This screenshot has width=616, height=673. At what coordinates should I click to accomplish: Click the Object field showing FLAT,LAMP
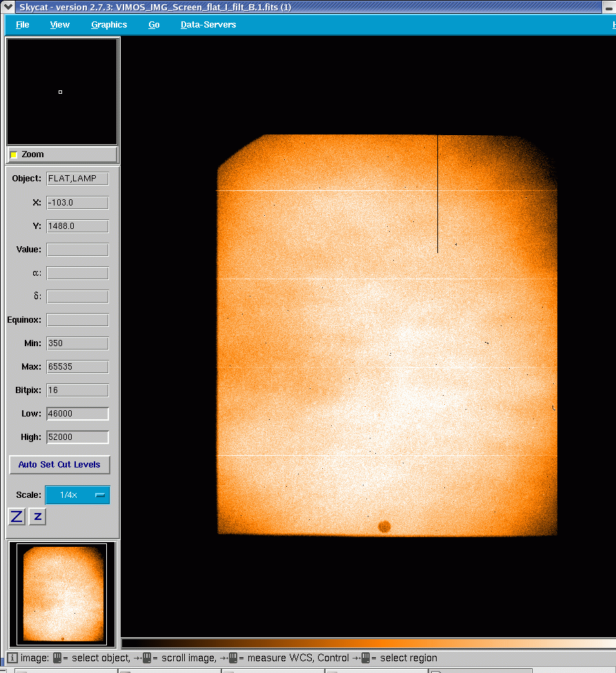click(x=77, y=179)
